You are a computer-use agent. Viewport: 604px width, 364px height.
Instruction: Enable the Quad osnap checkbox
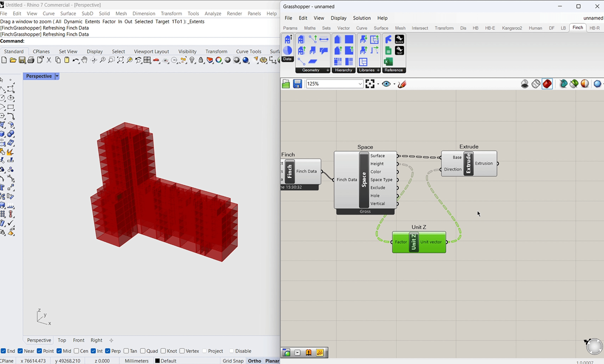[x=143, y=351]
